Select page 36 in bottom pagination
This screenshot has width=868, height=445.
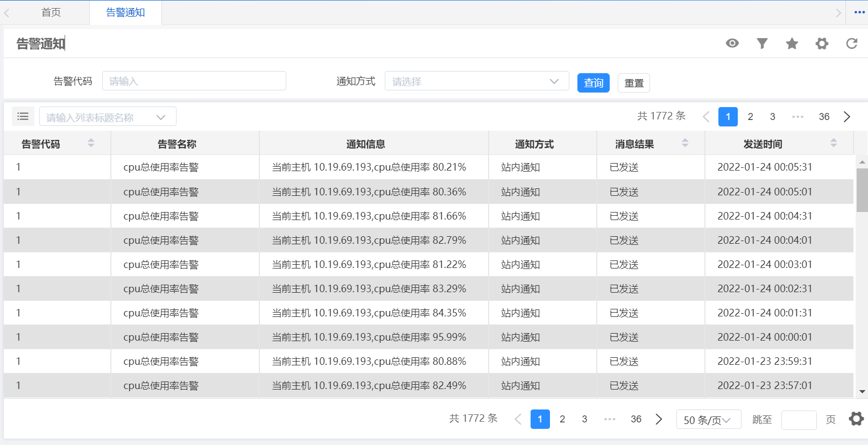coord(636,419)
